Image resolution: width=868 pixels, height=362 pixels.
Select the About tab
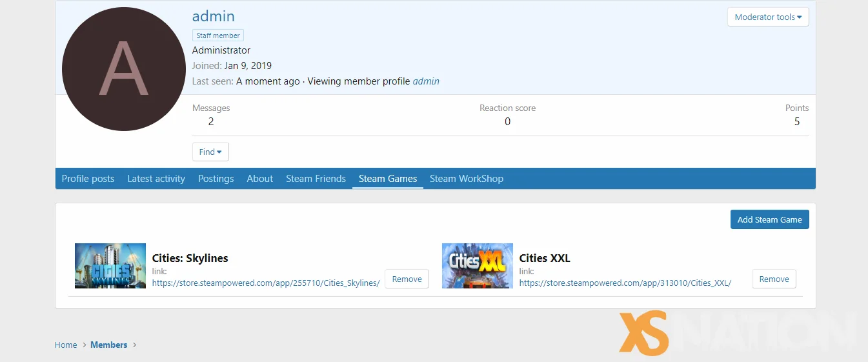pyautogui.click(x=259, y=179)
